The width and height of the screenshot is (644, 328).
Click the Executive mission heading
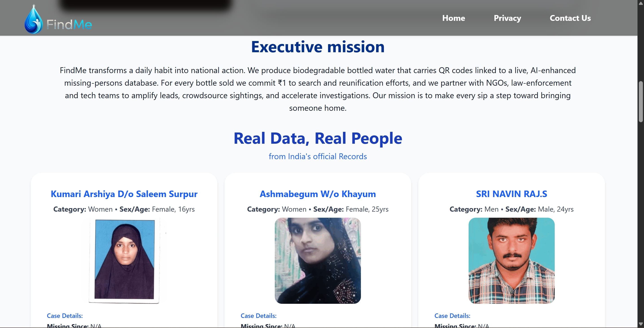pyautogui.click(x=317, y=47)
